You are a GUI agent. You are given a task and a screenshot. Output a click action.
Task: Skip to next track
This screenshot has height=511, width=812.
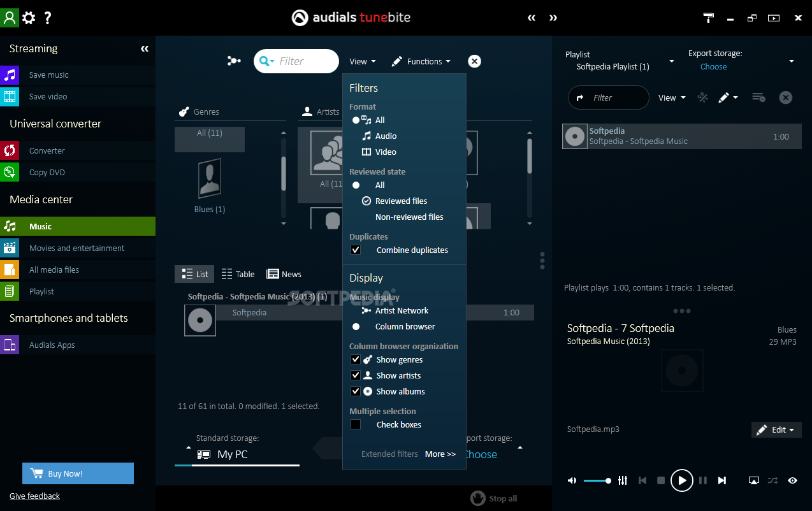722,480
